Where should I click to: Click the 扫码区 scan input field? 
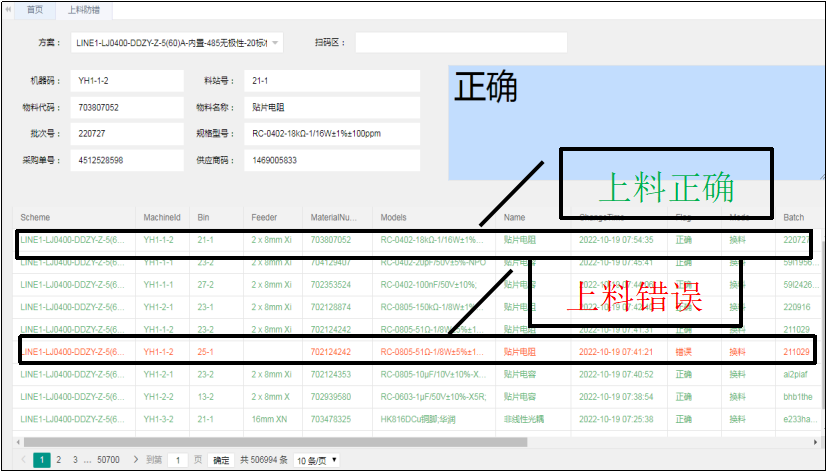[x=460, y=43]
